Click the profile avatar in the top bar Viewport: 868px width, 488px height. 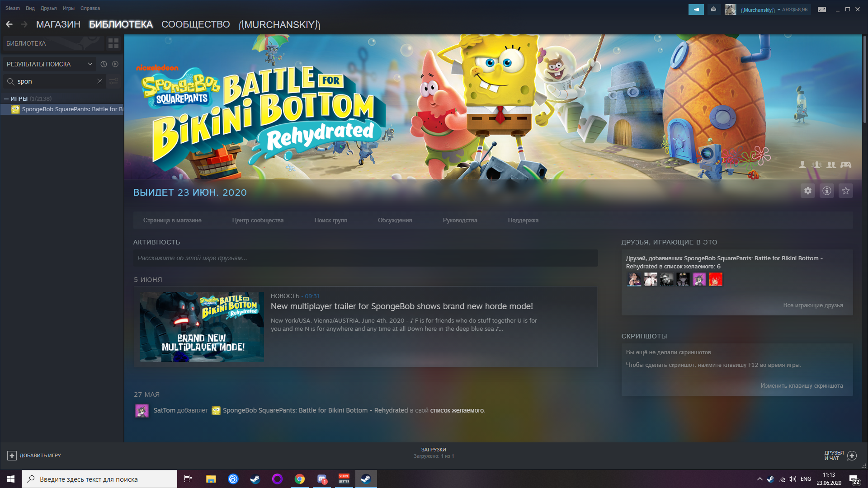730,9
